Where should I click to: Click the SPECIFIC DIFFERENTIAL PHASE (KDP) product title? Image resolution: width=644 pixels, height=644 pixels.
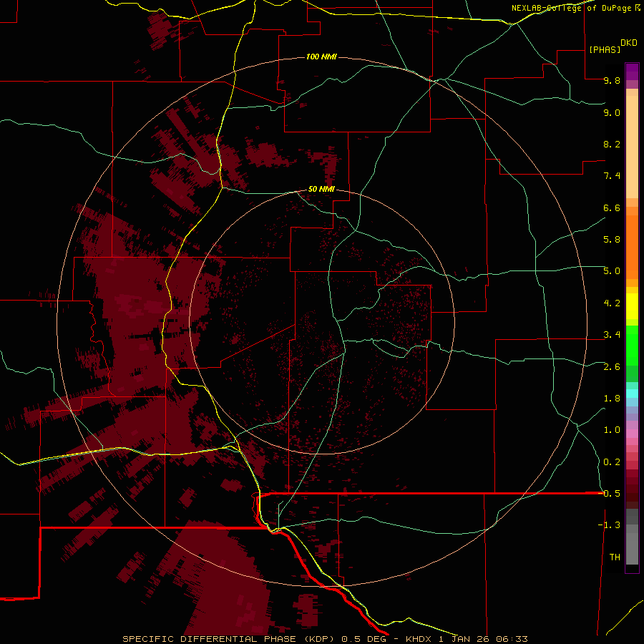pyautogui.click(x=230, y=639)
